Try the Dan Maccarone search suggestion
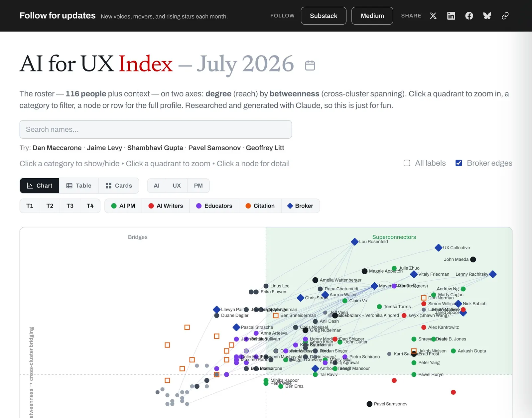The image size is (532, 418). 57,148
